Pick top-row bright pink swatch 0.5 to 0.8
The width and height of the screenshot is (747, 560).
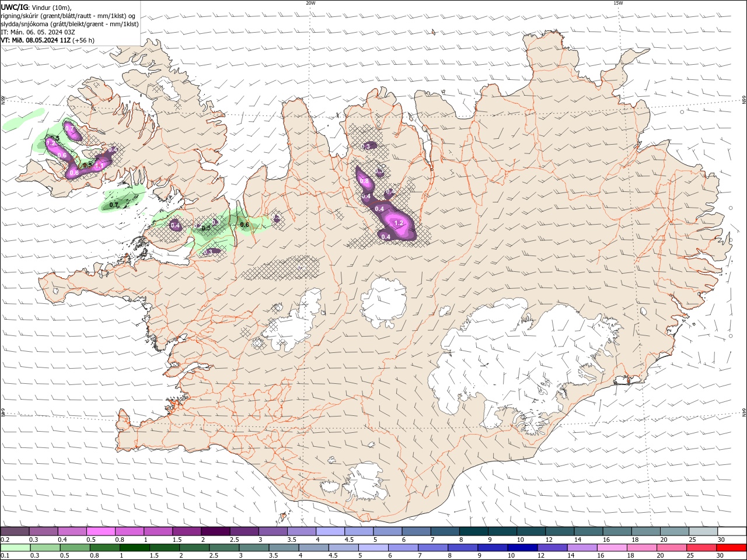(101, 531)
